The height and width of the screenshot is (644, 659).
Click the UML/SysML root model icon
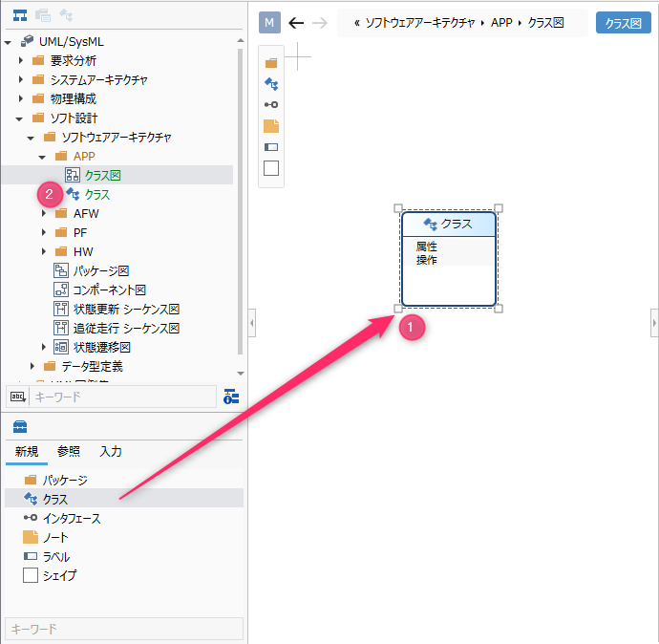[x=28, y=41]
